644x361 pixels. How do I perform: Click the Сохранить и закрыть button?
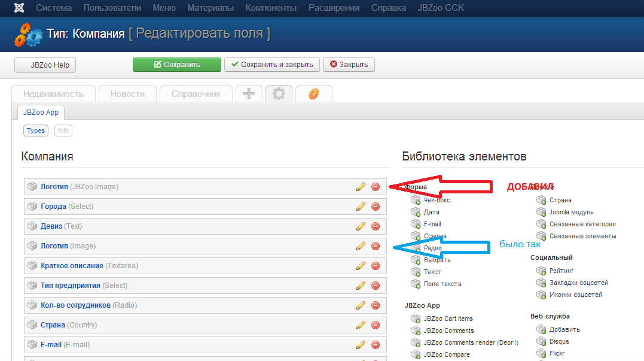coord(272,65)
